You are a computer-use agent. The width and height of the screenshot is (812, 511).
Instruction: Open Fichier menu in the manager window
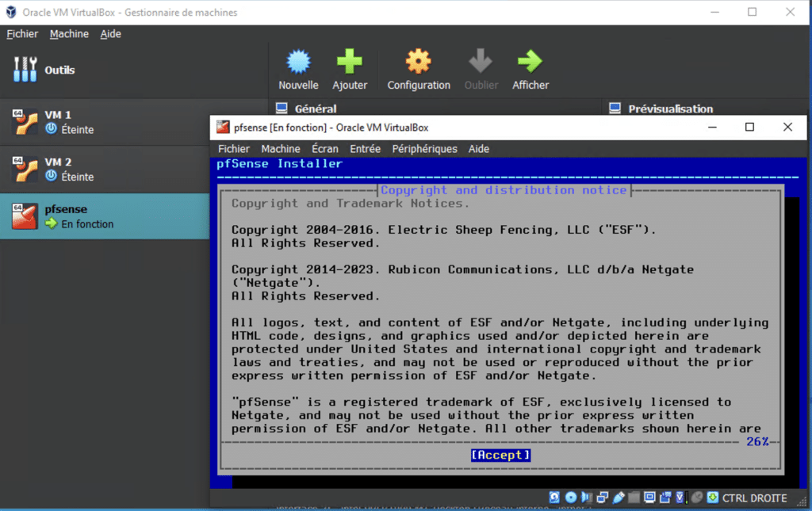[x=22, y=33]
